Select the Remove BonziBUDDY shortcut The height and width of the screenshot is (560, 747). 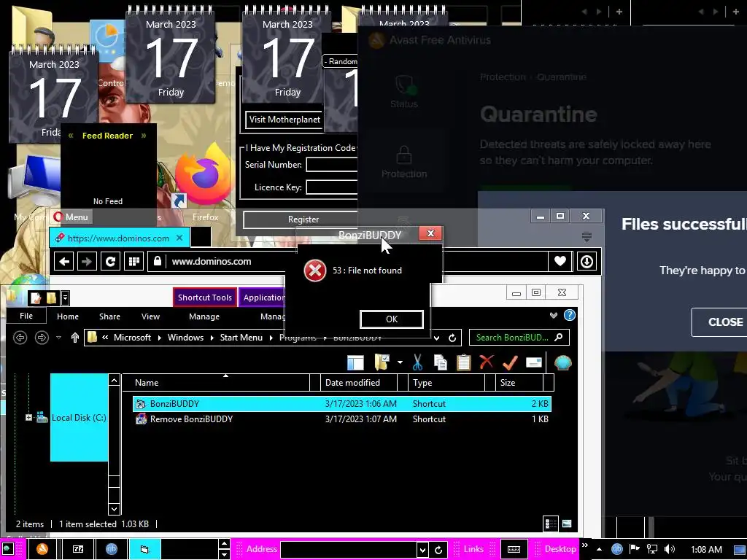[342, 419]
